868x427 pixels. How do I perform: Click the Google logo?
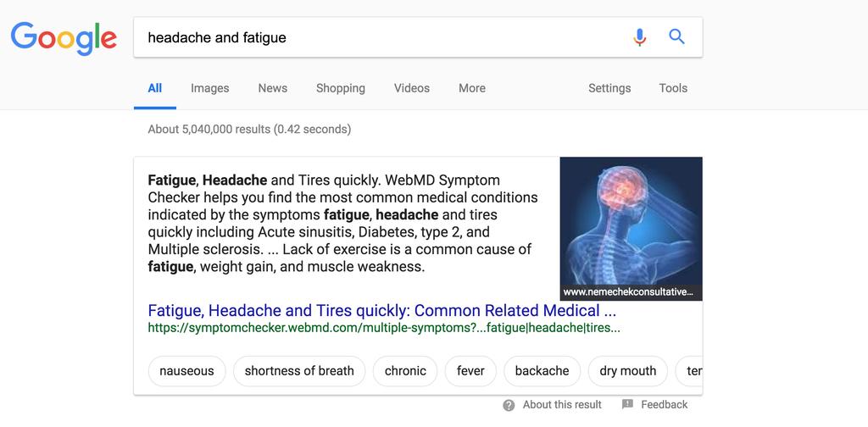tap(64, 37)
